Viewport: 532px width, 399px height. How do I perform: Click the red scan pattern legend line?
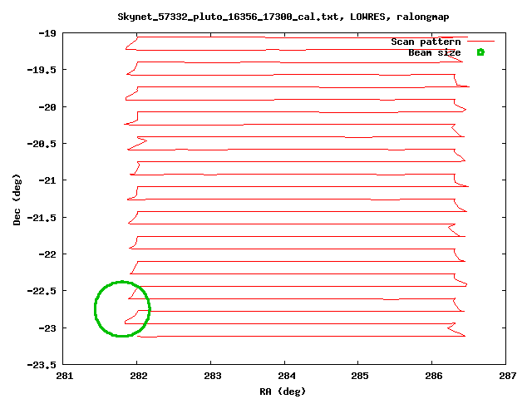pyautogui.click(x=480, y=41)
